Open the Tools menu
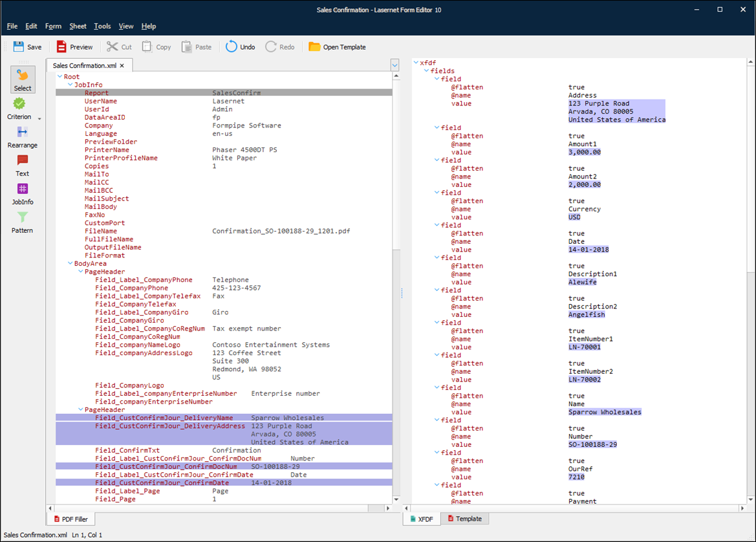Image resolution: width=756 pixels, height=542 pixels. point(102,26)
